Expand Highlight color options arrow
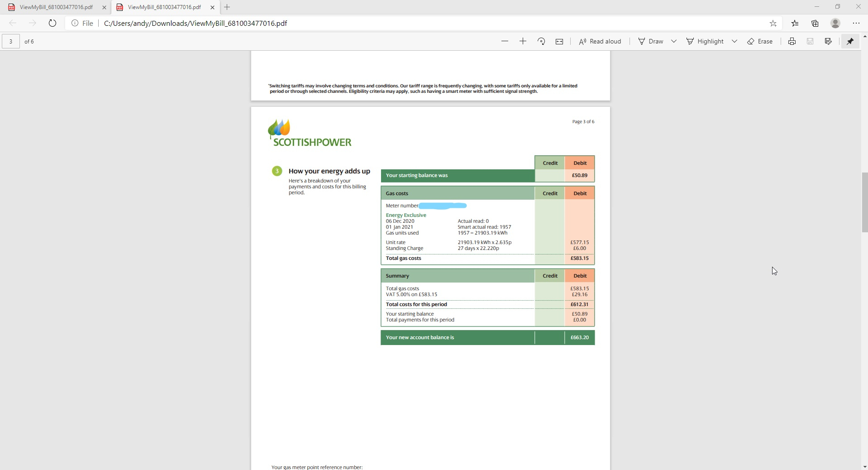Viewport: 868px width, 470px height. (734, 41)
